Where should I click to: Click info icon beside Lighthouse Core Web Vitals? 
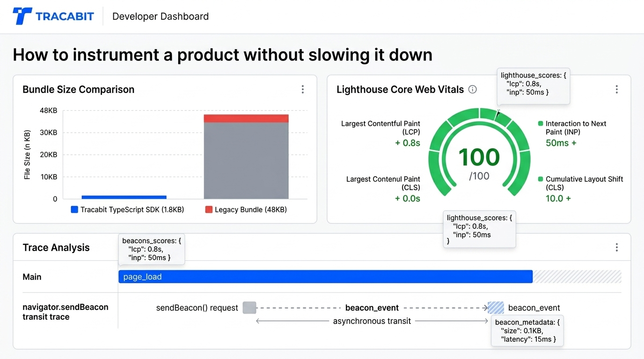coord(473,89)
